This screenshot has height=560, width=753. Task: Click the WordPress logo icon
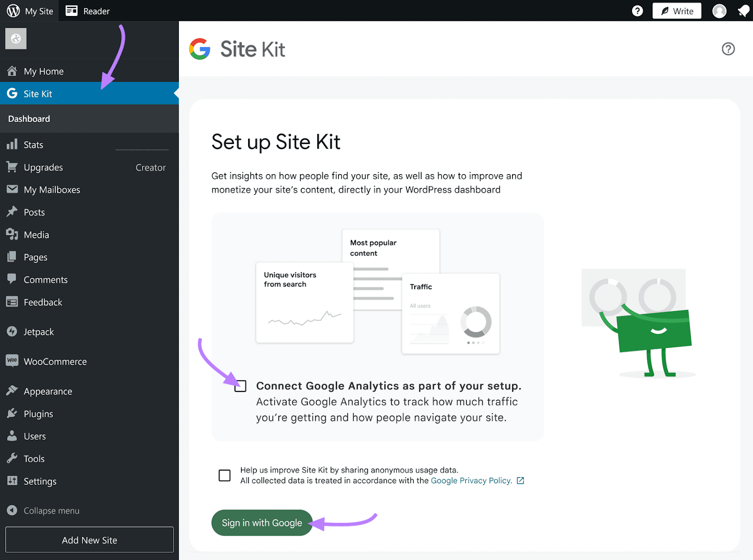pyautogui.click(x=13, y=11)
